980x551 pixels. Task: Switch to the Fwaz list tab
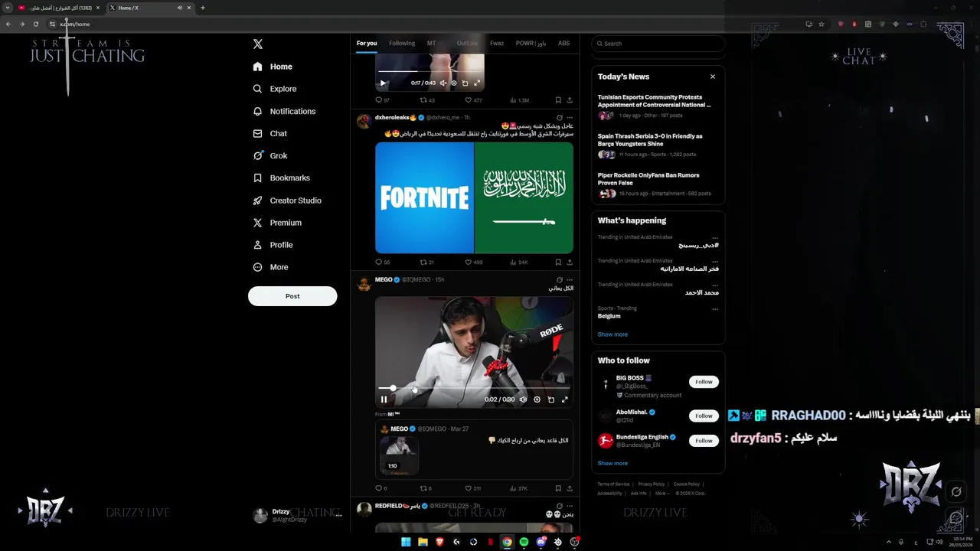pyautogui.click(x=497, y=44)
